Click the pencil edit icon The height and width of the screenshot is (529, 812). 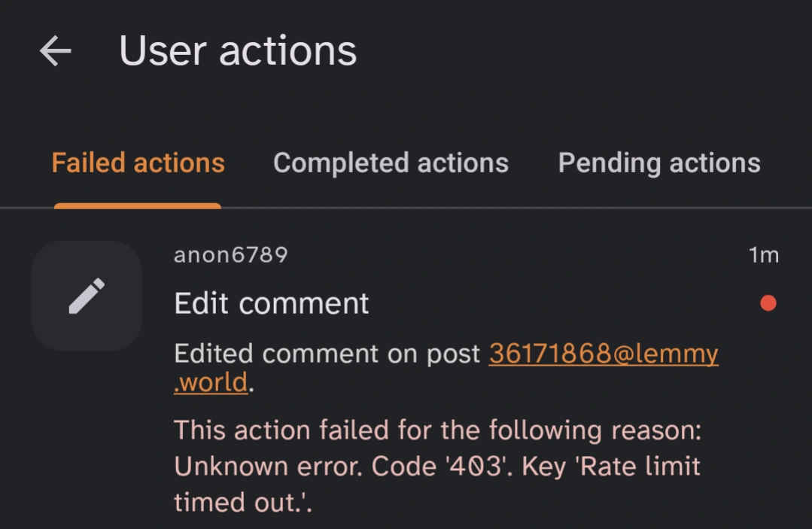click(x=87, y=296)
